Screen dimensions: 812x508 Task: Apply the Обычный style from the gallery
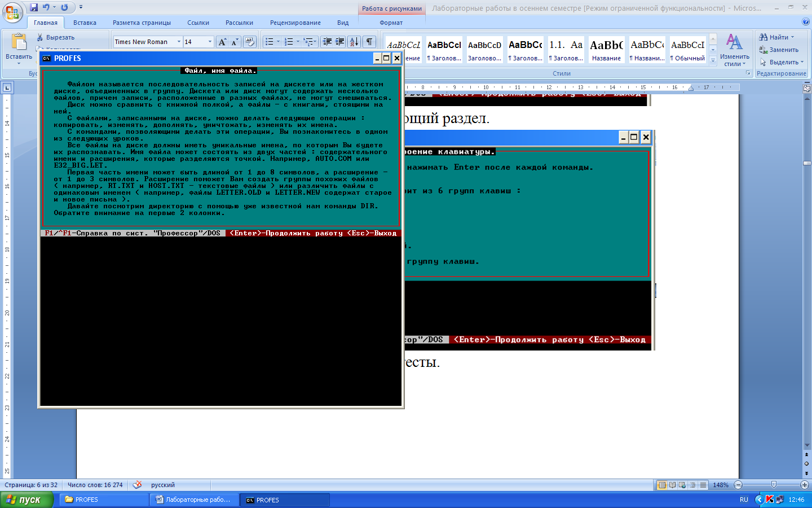(x=688, y=50)
